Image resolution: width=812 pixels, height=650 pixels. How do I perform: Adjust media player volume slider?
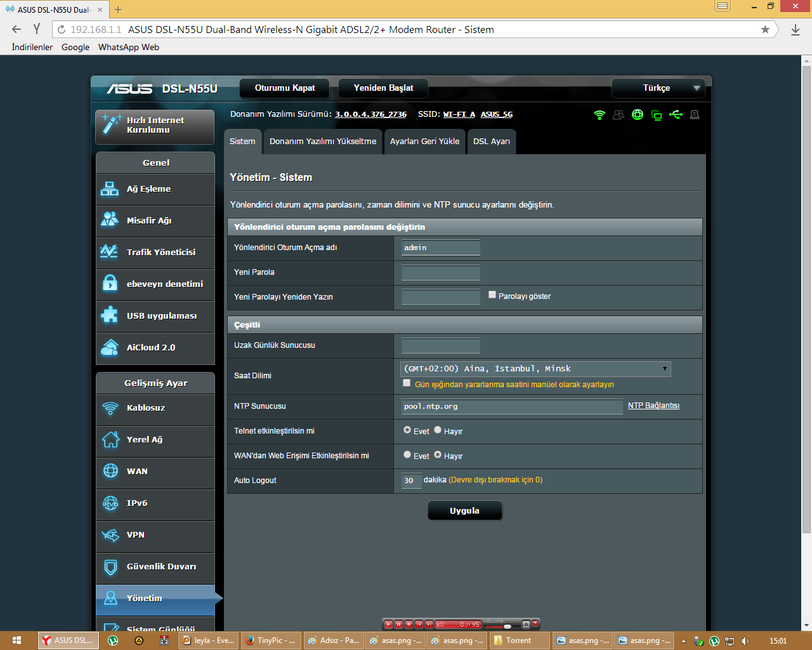pyautogui.click(x=507, y=627)
